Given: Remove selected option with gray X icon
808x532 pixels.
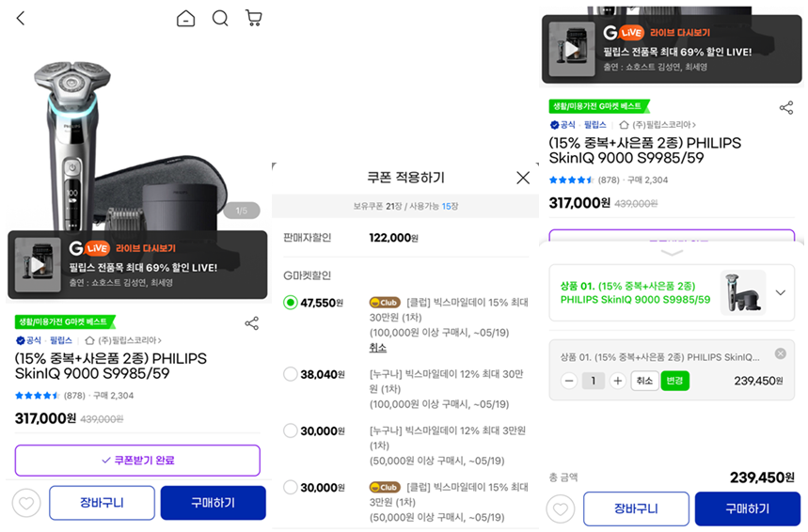Looking at the screenshot, I should point(780,353).
